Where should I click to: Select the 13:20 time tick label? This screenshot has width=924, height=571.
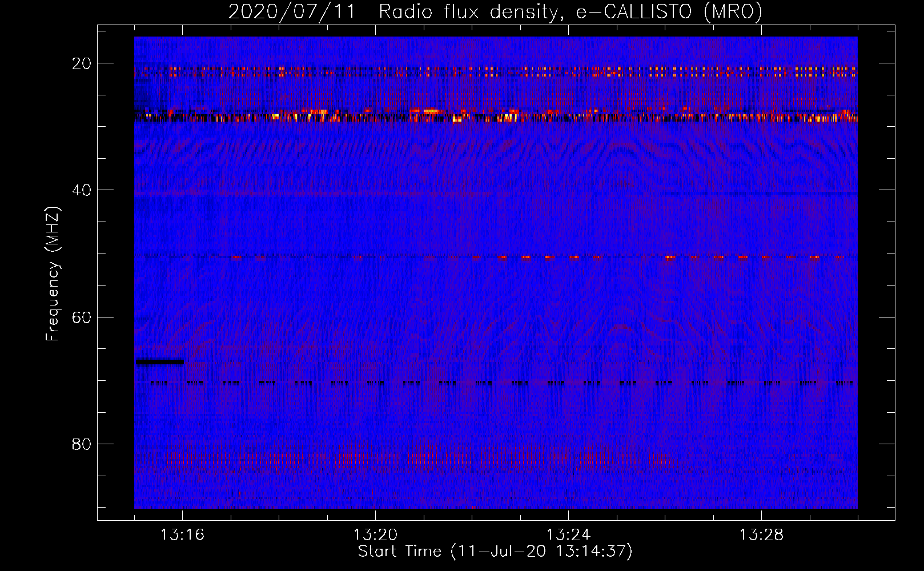tap(376, 535)
